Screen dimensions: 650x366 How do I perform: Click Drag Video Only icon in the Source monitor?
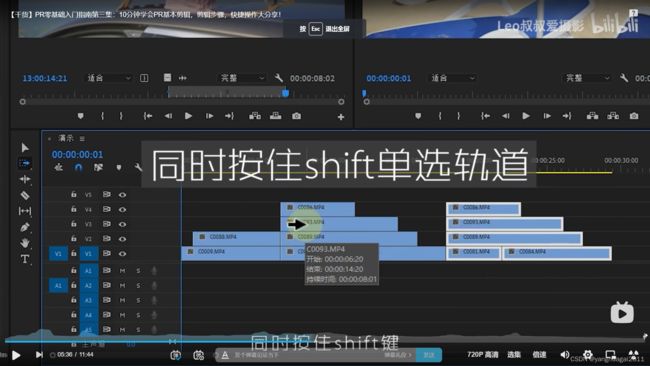[167, 78]
